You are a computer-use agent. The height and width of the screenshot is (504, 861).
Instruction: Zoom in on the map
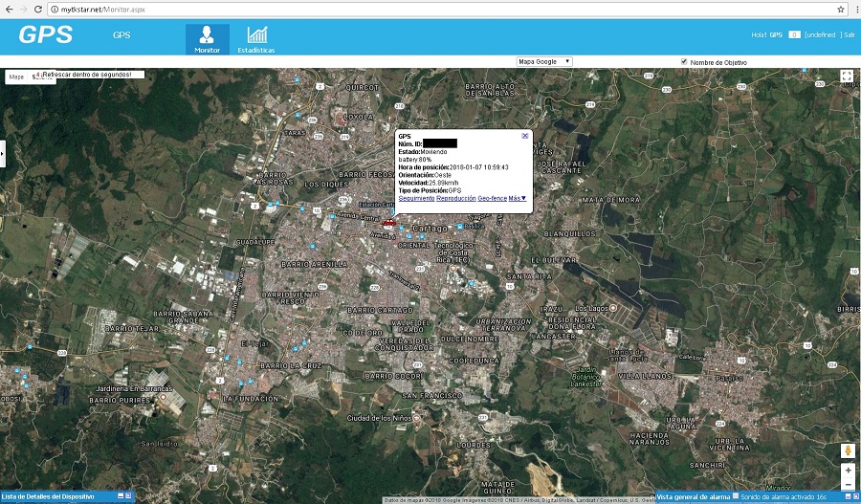(848, 471)
